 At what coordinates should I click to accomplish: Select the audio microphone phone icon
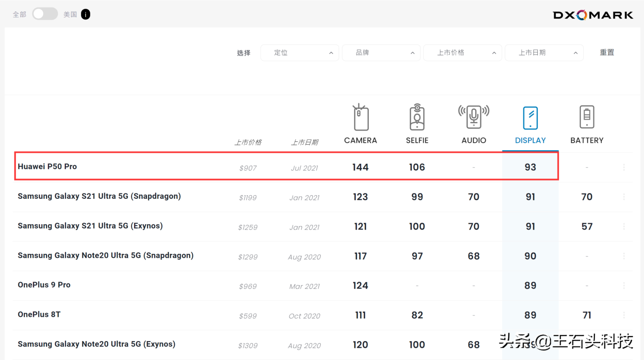pos(474,117)
